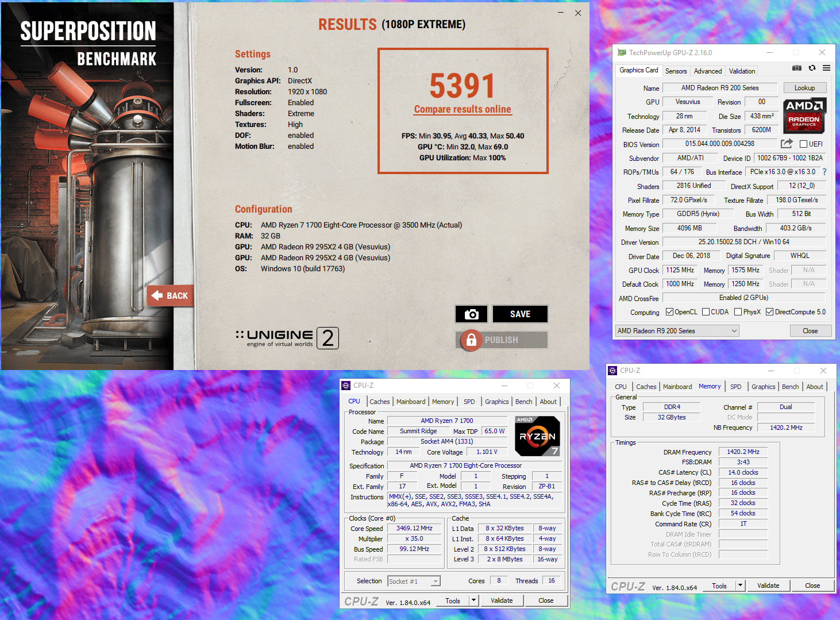Screen dimensions: 840x620
Task: Click the BACK arrow in Superposition
Action: (170, 296)
